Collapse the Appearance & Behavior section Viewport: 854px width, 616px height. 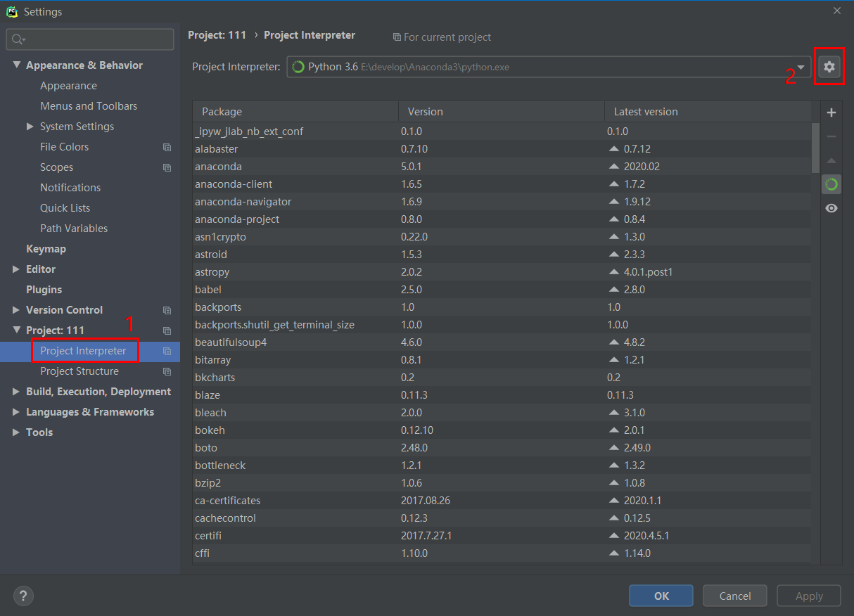(x=16, y=65)
